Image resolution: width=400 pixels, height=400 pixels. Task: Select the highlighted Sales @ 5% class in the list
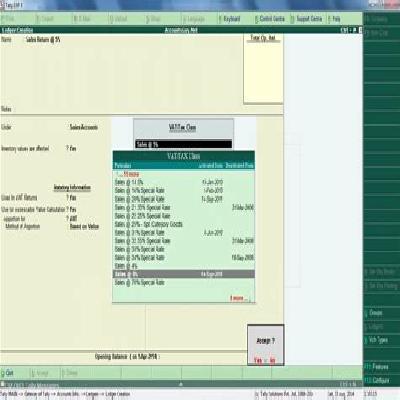[x=184, y=274]
